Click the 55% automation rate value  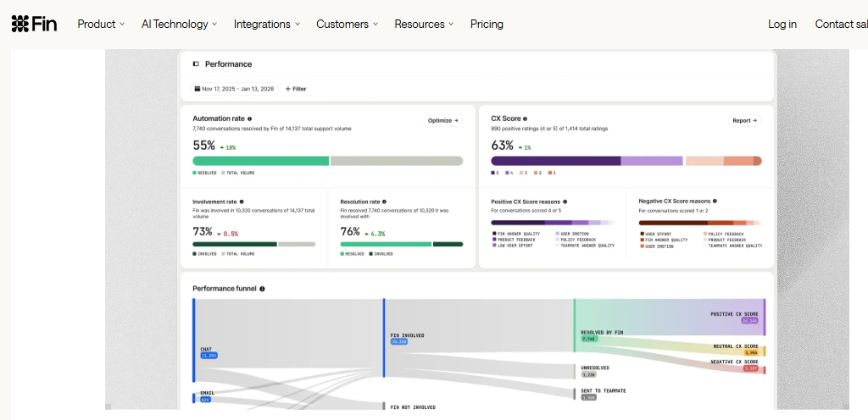point(203,146)
